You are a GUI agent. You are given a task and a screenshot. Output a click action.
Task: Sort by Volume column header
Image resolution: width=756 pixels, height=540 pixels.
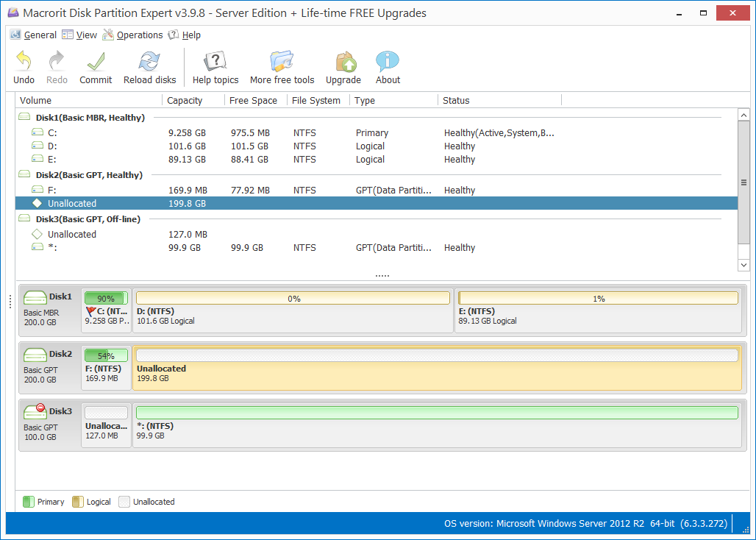pyautogui.click(x=89, y=100)
